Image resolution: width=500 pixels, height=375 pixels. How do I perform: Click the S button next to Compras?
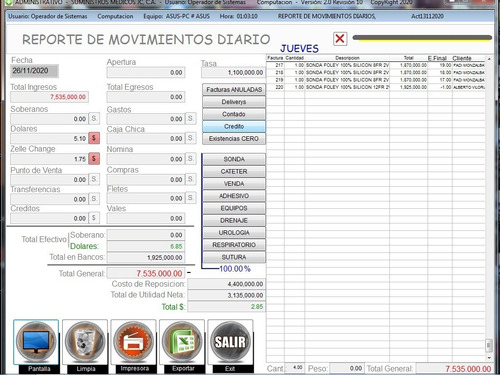(x=190, y=179)
